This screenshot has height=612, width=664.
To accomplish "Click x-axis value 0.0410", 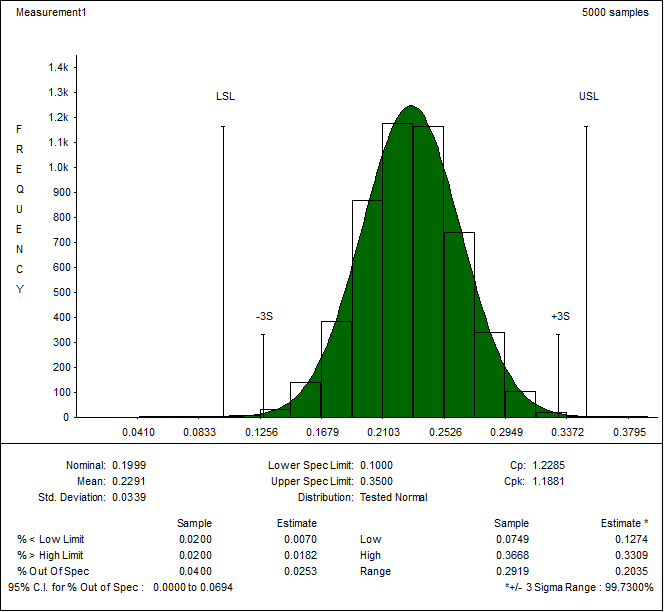I will (x=138, y=432).
